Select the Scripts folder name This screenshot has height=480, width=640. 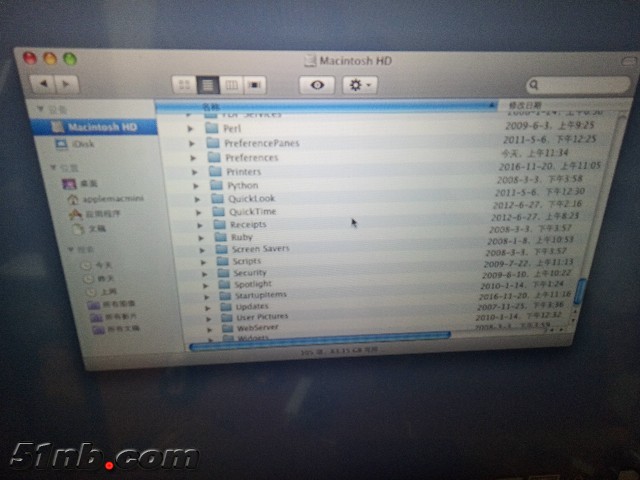(247, 261)
